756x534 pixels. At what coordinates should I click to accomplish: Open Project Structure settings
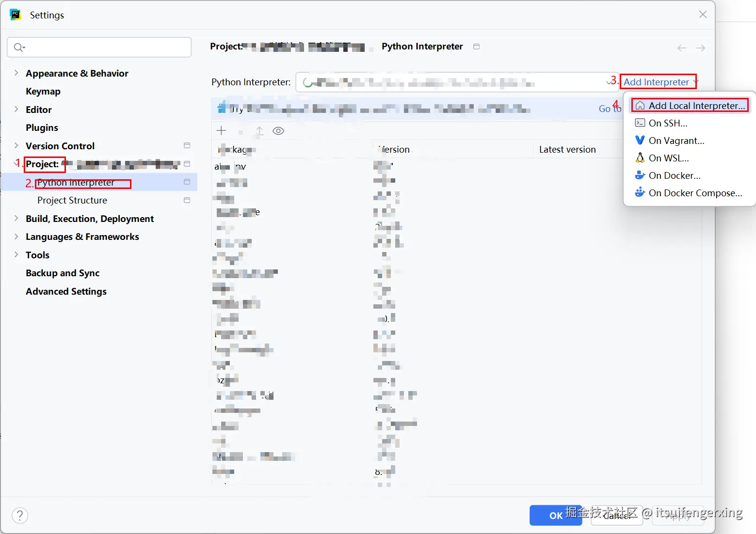click(72, 200)
